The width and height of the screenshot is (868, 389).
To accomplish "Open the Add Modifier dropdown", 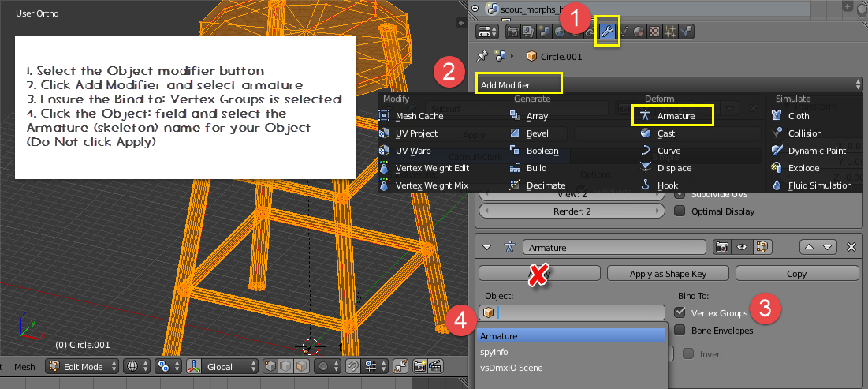I will [669, 84].
